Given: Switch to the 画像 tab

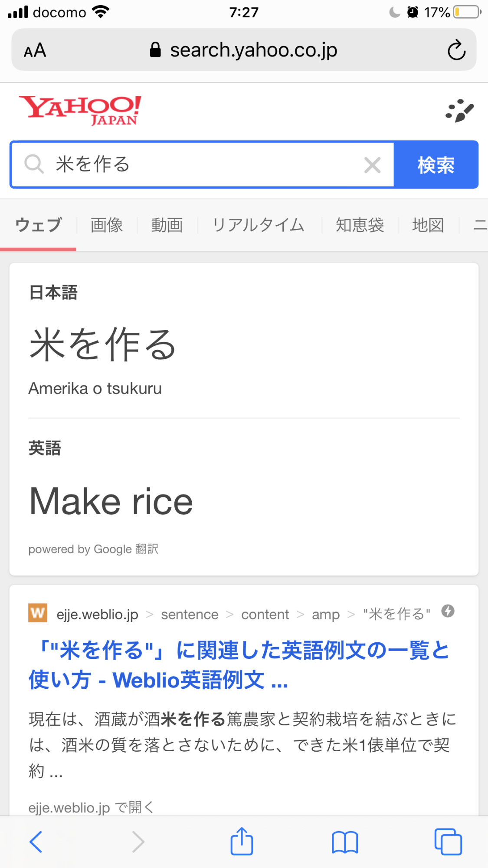Looking at the screenshot, I should tap(107, 225).
